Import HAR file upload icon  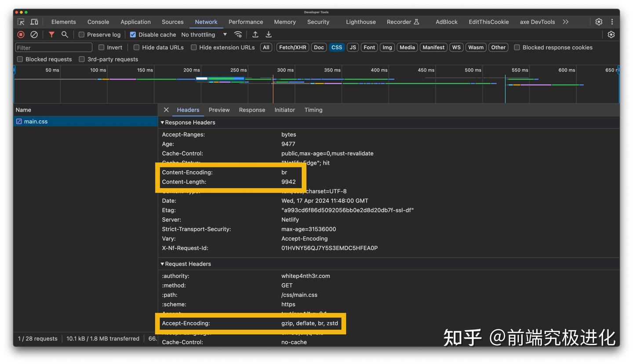[255, 35]
